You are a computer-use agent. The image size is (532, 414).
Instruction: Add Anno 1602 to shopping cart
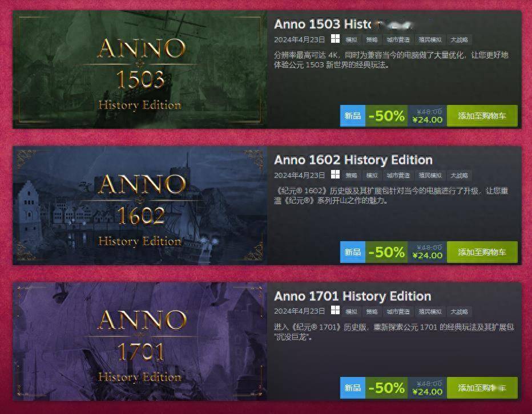coord(482,252)
